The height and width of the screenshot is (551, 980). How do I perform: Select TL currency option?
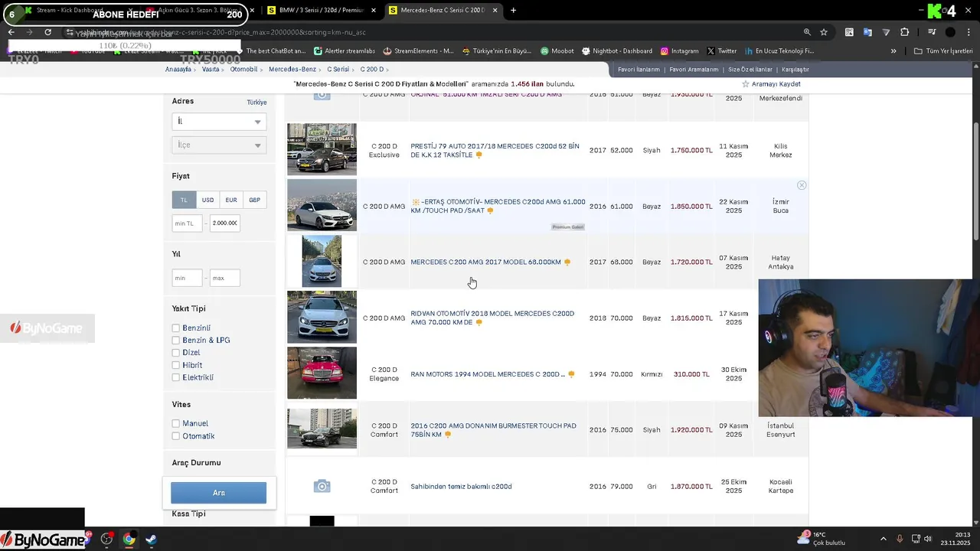pyautogui.click(x=184, y=200)
